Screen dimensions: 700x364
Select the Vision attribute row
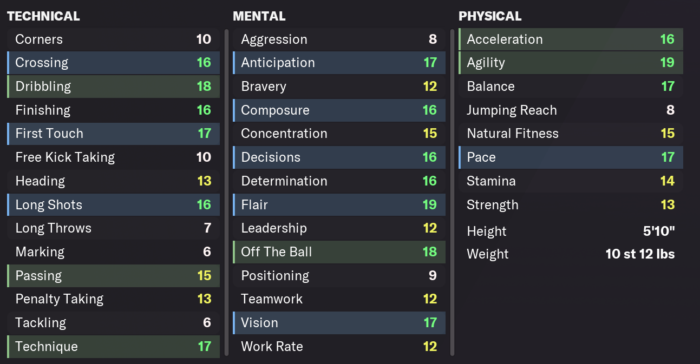[339, 322]
